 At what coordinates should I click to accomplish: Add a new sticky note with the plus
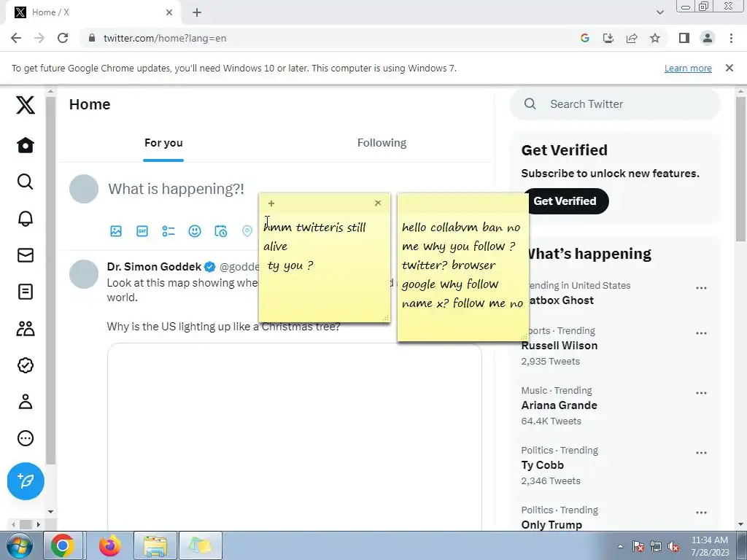click(x=271, y=203)
